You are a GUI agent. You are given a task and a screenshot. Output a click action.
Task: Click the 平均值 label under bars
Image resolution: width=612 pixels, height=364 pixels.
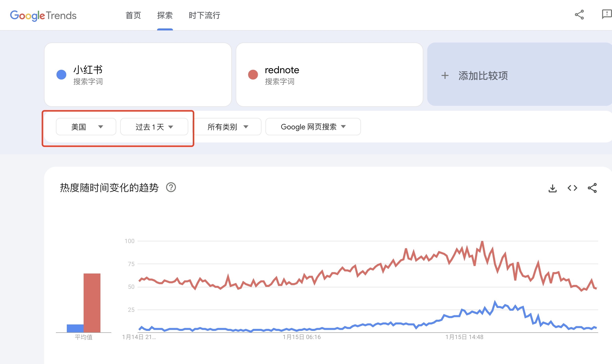84,337
